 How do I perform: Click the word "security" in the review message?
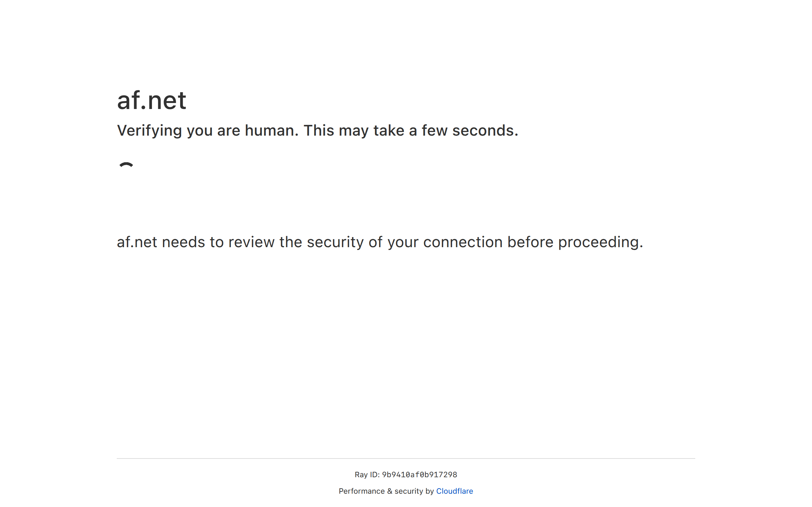335,242
